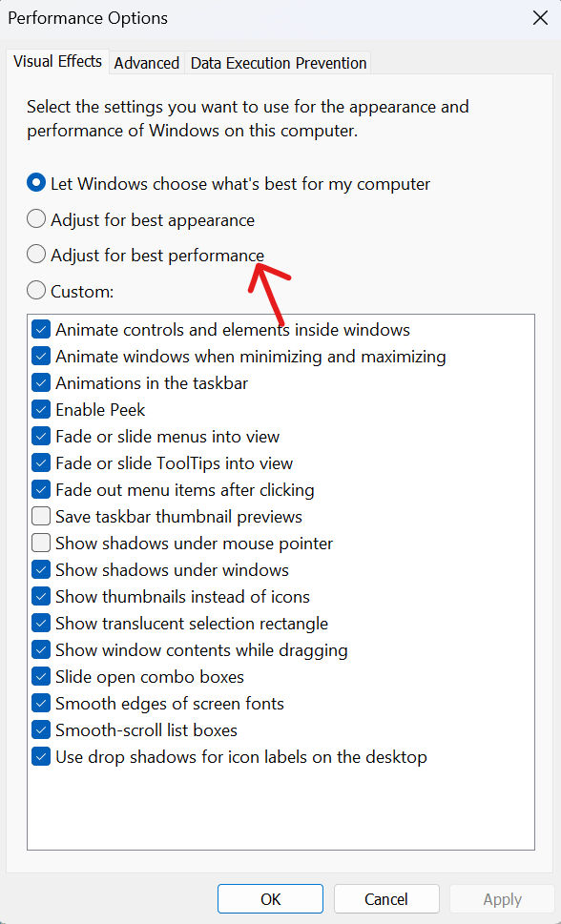Turn off "Slide open combo boxes"
Screen dimensions: 561x924
[x=41, y=676]
